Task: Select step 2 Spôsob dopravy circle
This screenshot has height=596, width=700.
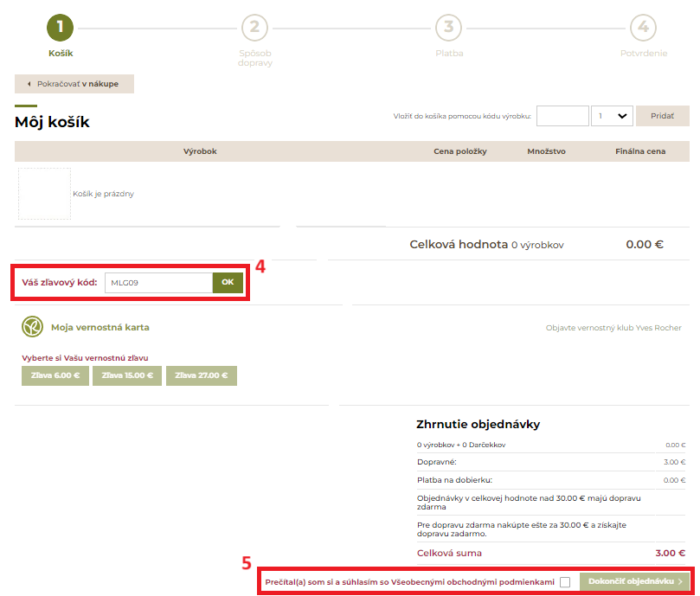Action: pos(254,27)
